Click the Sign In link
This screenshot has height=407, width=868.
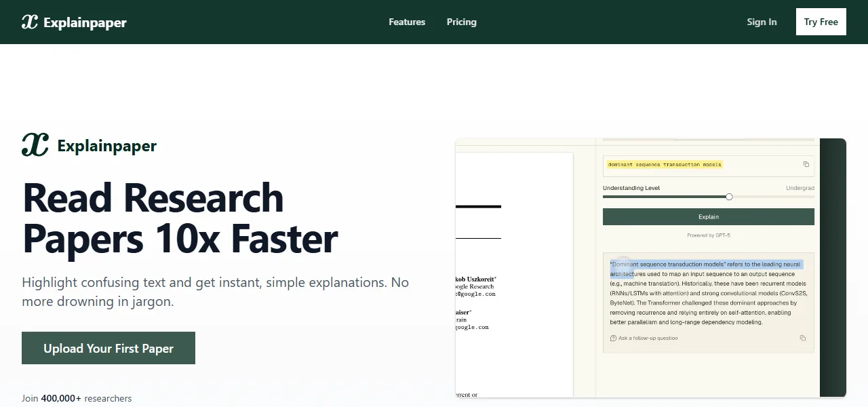pos(762,22)
